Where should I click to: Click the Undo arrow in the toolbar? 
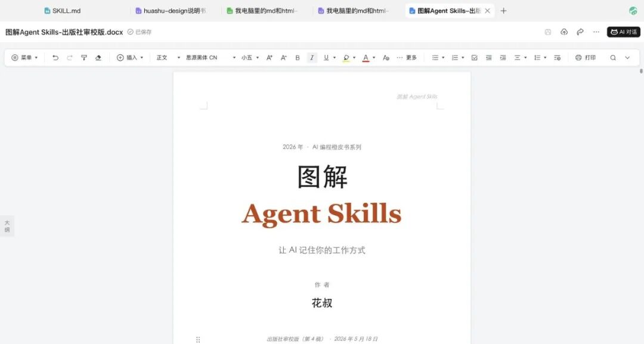pos(55,58)
